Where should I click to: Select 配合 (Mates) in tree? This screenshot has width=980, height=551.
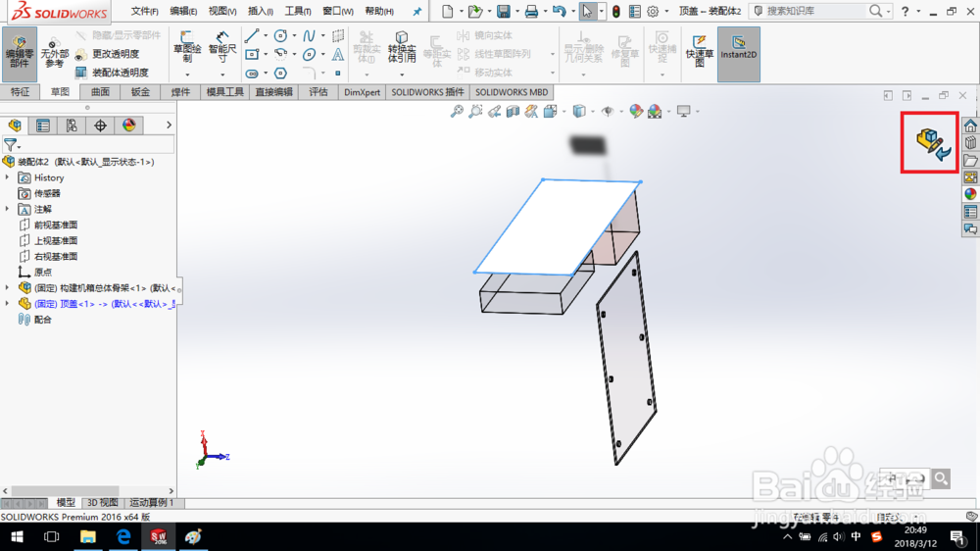pos(43,320)
